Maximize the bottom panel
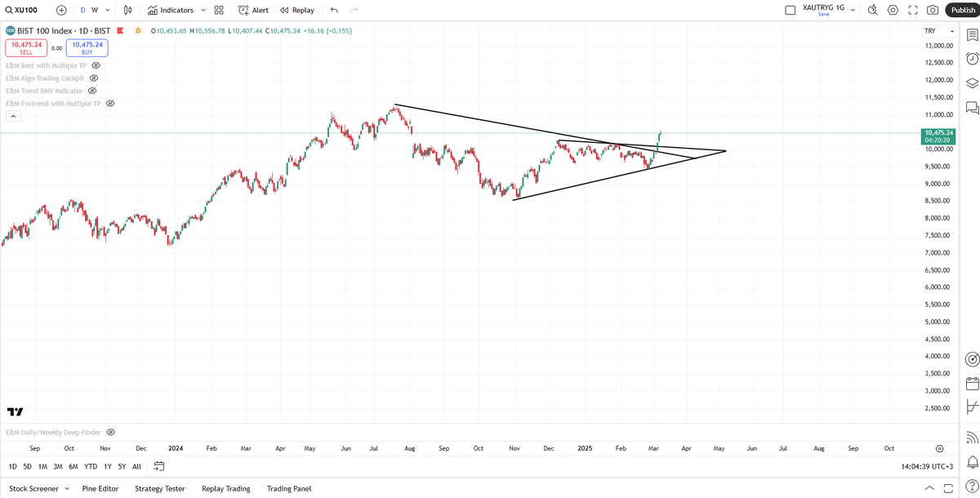The image size is (980, 498). (x=947, y=488)
